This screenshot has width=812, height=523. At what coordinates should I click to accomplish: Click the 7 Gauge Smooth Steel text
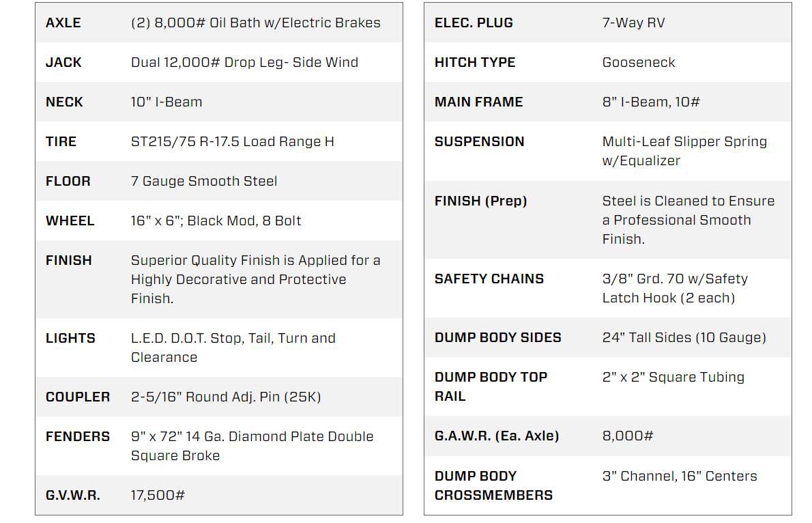[x=204, y=181]
